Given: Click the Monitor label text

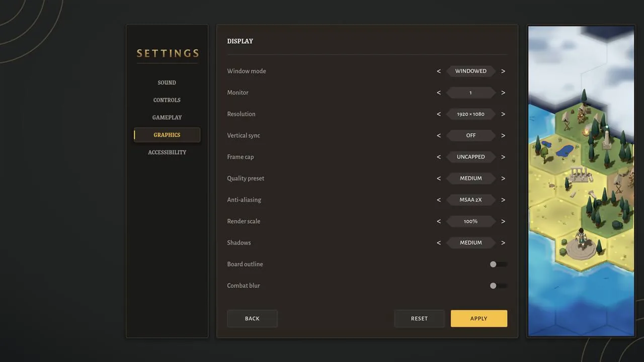Looking at the screenshot, I should (x=237, y=93).
